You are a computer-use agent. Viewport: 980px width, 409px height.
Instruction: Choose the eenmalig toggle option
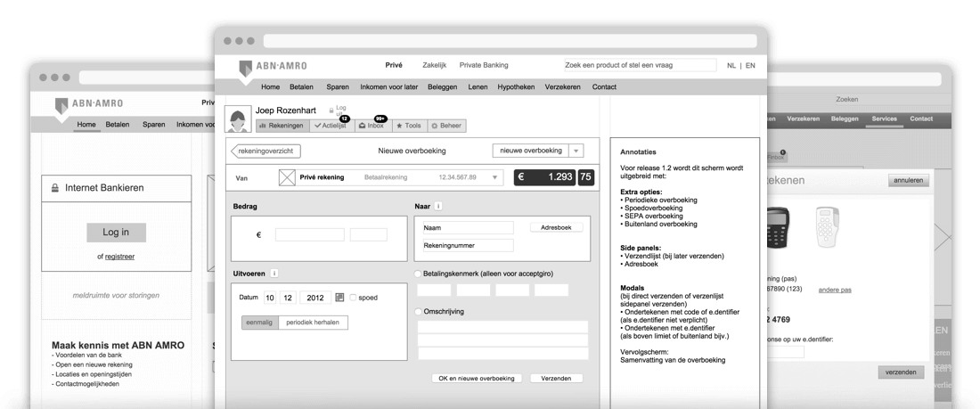[259, 323]
